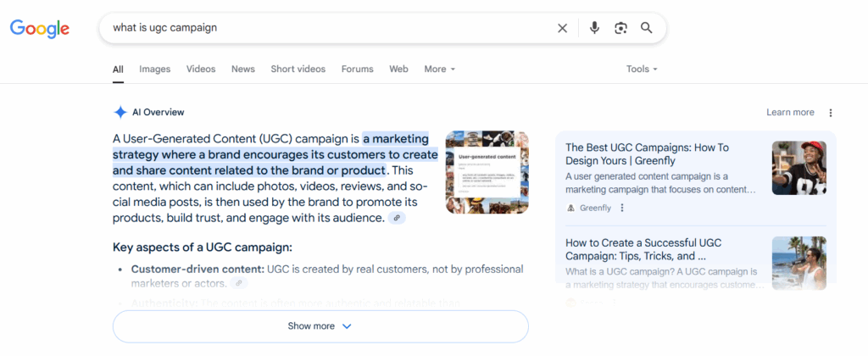Click the Google logo
Viewport: 868px width, 356px height.
coord(39,28)
